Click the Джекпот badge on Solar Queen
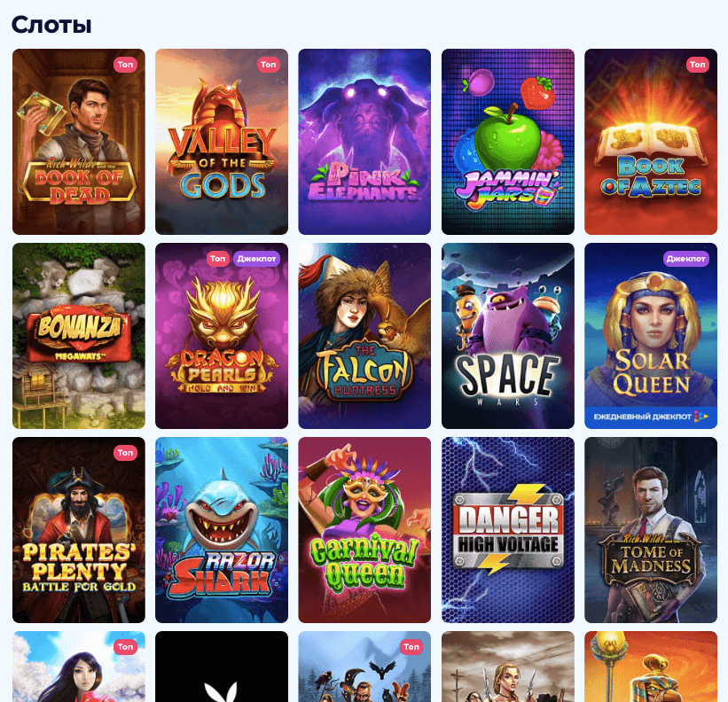The image size is (728, 702). (x=685, y=259)
